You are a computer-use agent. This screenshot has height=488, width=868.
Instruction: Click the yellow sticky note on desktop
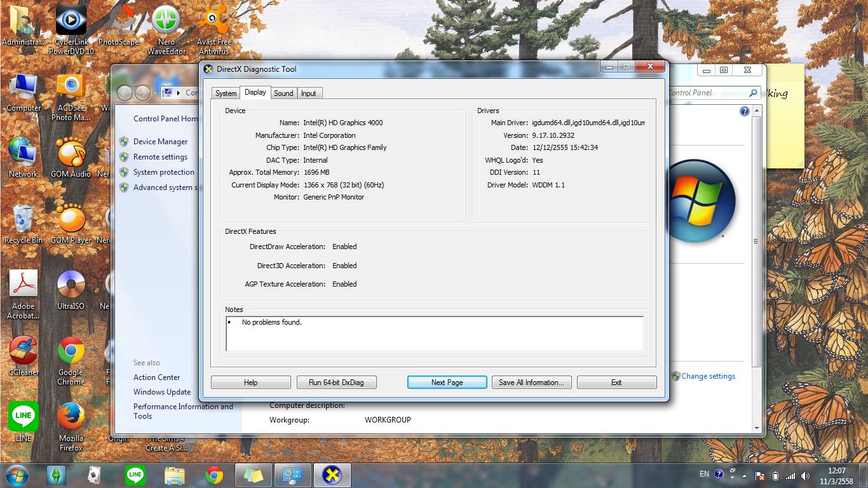[x=785, y=116]
